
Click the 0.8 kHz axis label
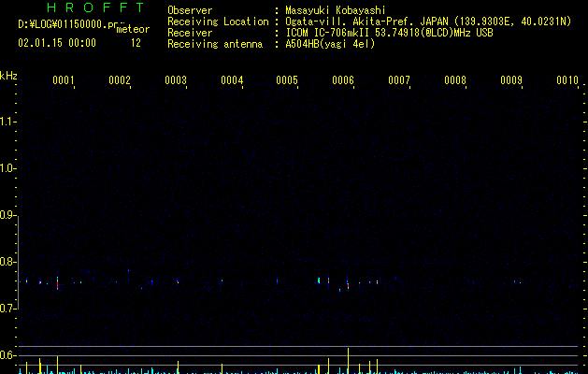tap(7, 262)
